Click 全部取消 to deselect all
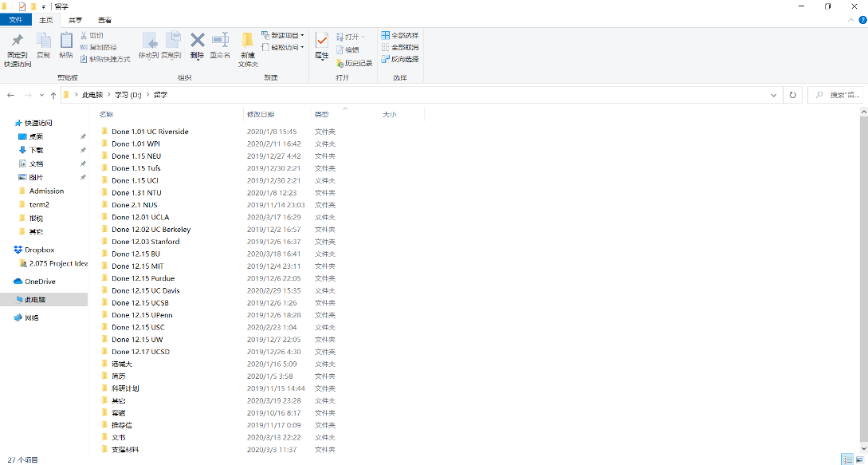Viewport: 868px width, 465px height. pos(399,47)
